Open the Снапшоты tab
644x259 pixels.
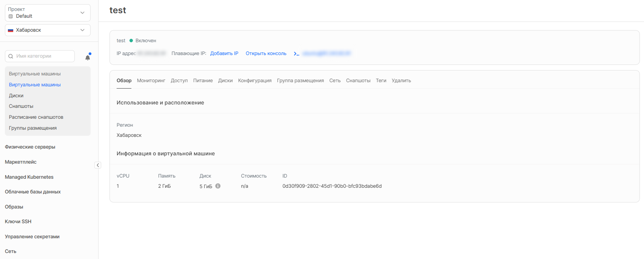(x=358, y=81)
